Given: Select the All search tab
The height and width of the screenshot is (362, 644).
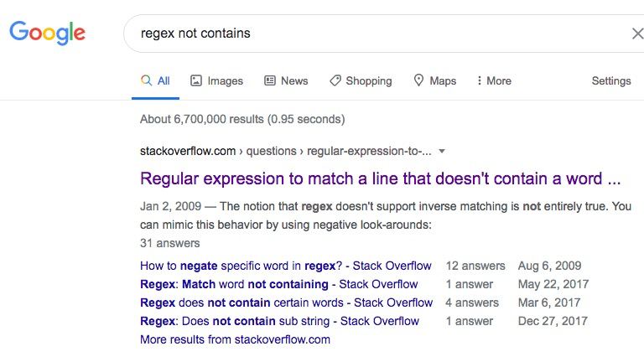Looking at the screenshot, I should [155, 80].
